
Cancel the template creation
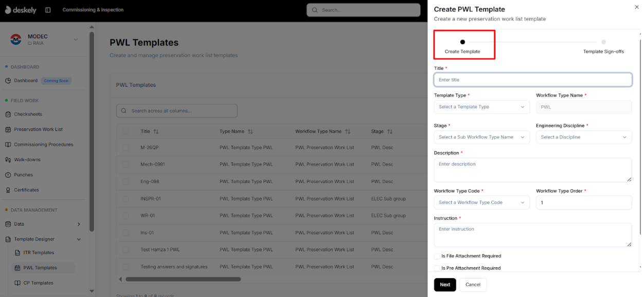(472, 284)
